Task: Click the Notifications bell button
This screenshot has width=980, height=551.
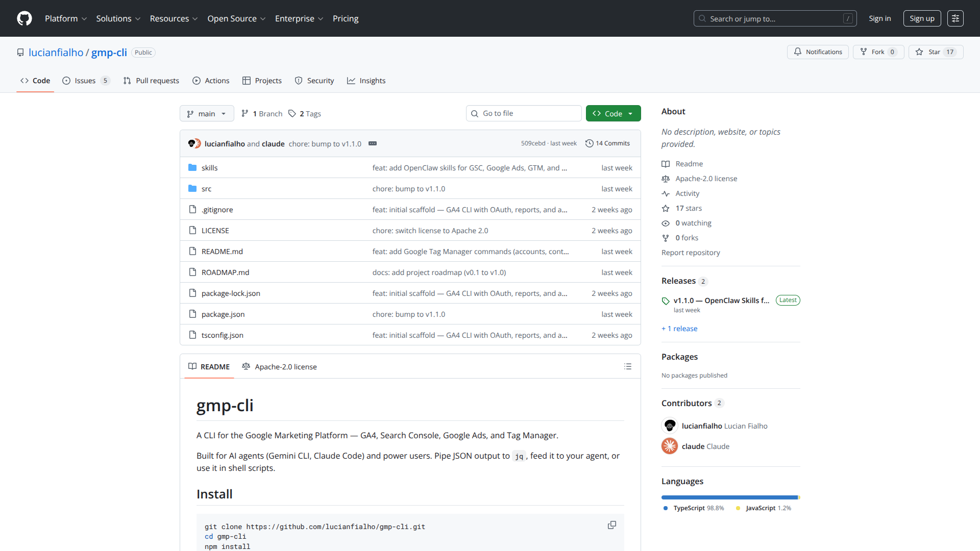Action: (x=818, y=52)
